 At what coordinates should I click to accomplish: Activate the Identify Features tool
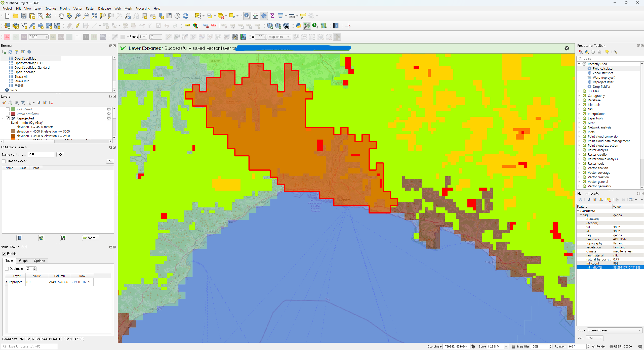pyautogui.click(x=247, y=16)
